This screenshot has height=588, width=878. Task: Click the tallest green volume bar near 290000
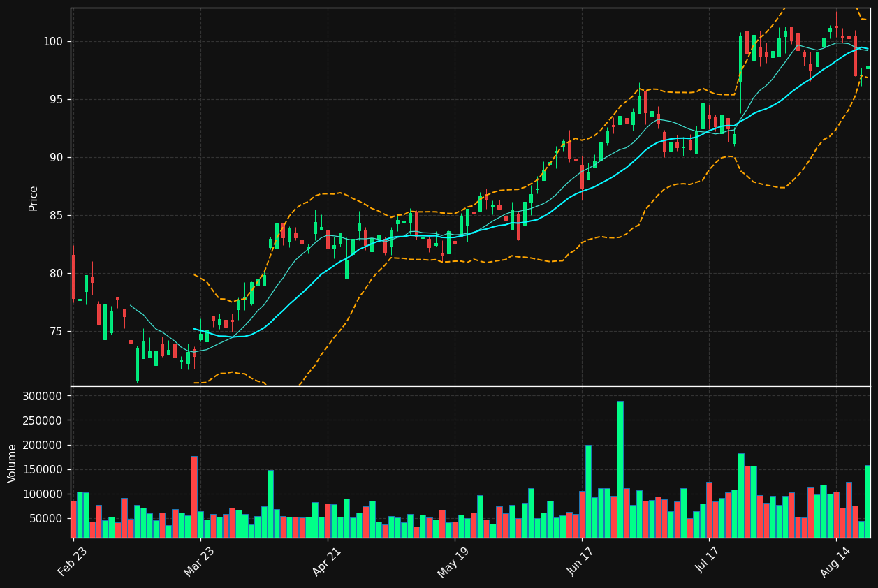click(x=620, y=469)
